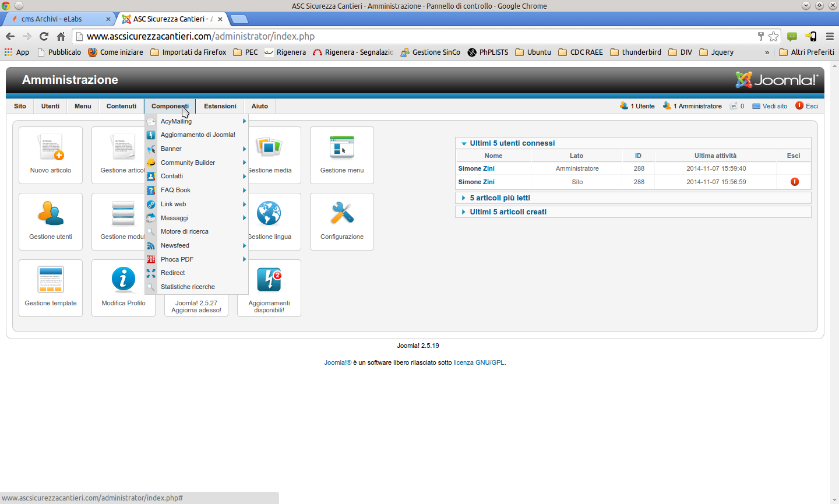839x504 pixels.
Task: Open the Configurazione tools icon
Action: click(342, 221)
